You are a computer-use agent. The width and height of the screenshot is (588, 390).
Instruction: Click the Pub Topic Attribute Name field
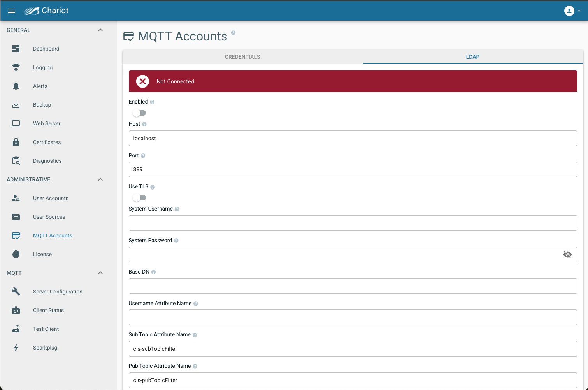353,380
